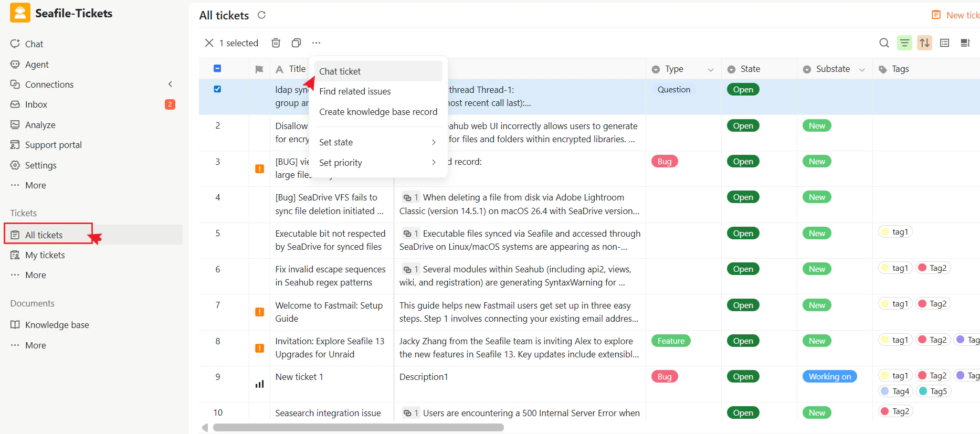980x434 pixels.
Task: Click the Working on substate badge
Action: pos(829,377)
